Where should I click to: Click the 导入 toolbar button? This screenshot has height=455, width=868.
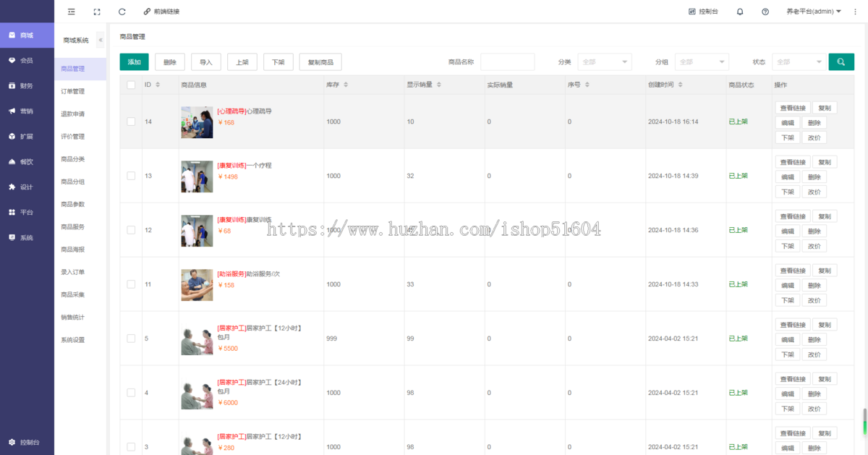coord(206,62)
